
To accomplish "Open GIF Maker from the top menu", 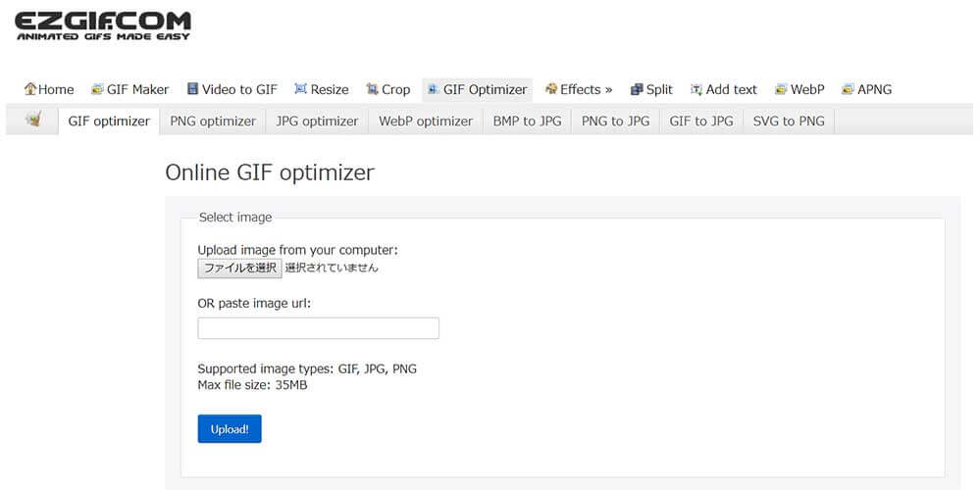I will click(130, 89).
